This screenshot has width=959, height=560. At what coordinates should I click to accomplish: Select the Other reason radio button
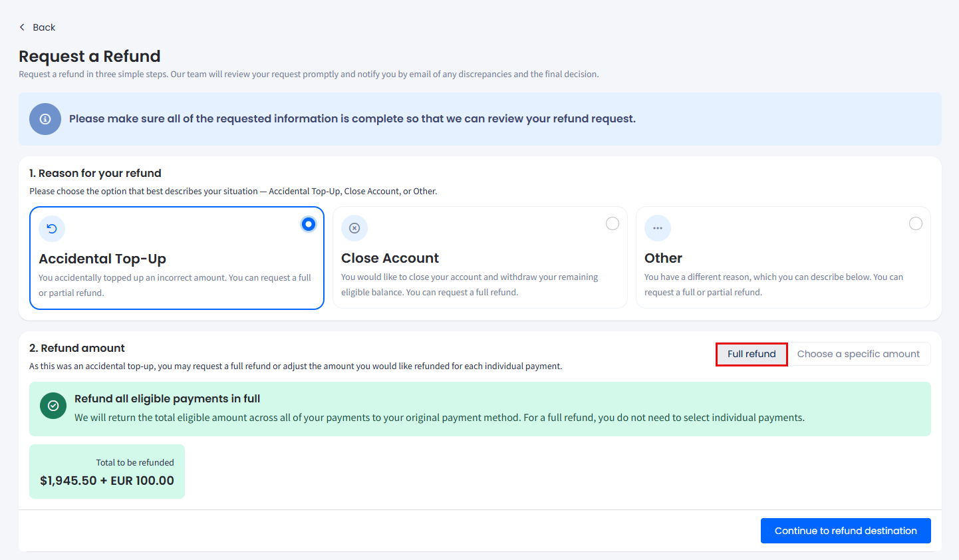[916, 223]
